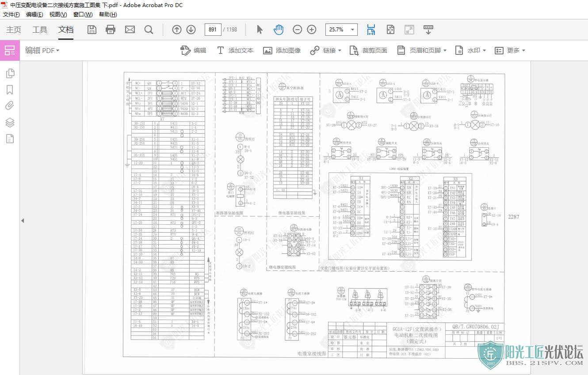Open the 编辑(E) menu
Screen dimensions: 588x375
tap(34, 15)
